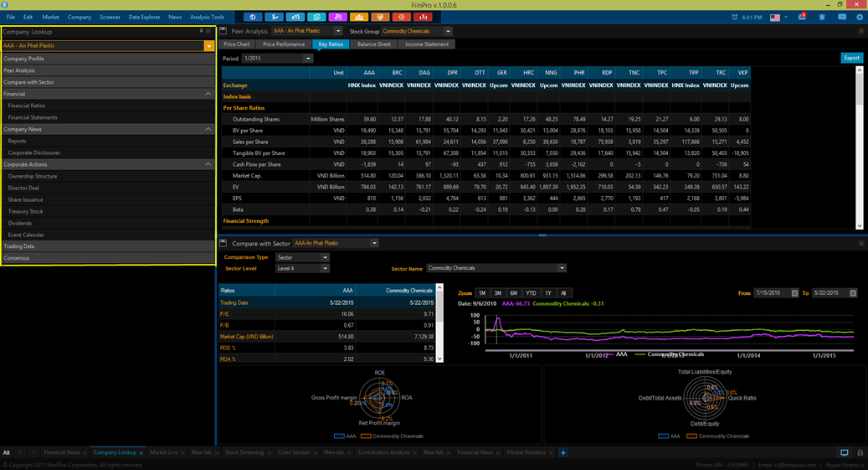Open the Analysis Tools menu

[207, 18]
